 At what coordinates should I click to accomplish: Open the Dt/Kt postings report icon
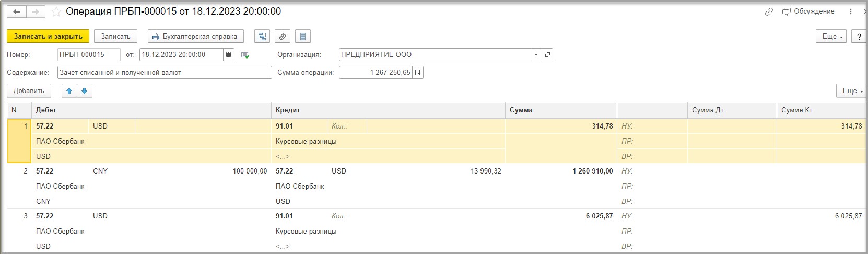[x=262, y=37]
